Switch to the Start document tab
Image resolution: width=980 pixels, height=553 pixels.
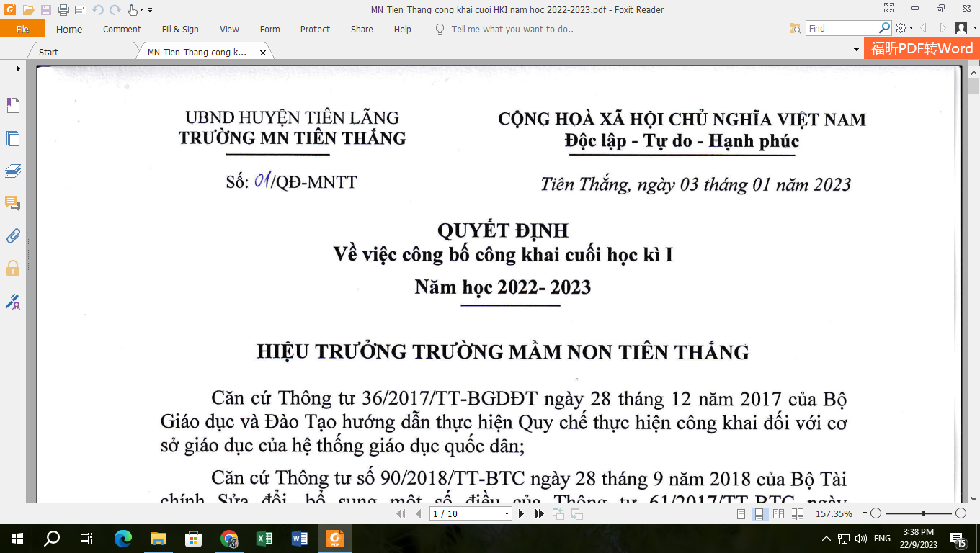click(x=49, y=52)
